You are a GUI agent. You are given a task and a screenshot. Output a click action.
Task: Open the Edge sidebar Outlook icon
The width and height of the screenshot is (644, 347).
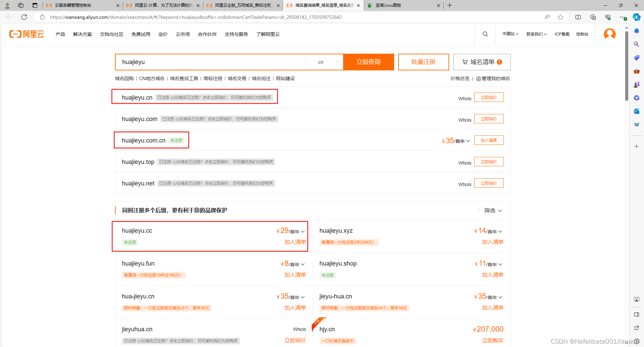click(636, 111)
